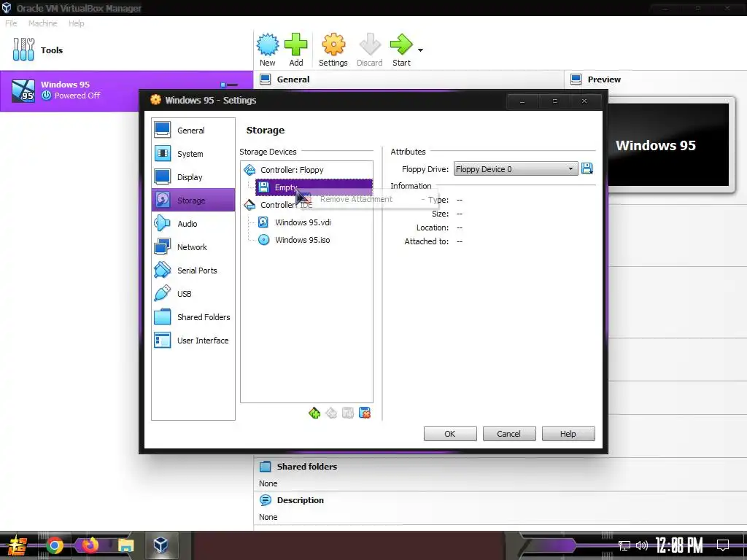Click the VM entry menu icon
Viewport: 747px width, 560px height.
point(229,85)
